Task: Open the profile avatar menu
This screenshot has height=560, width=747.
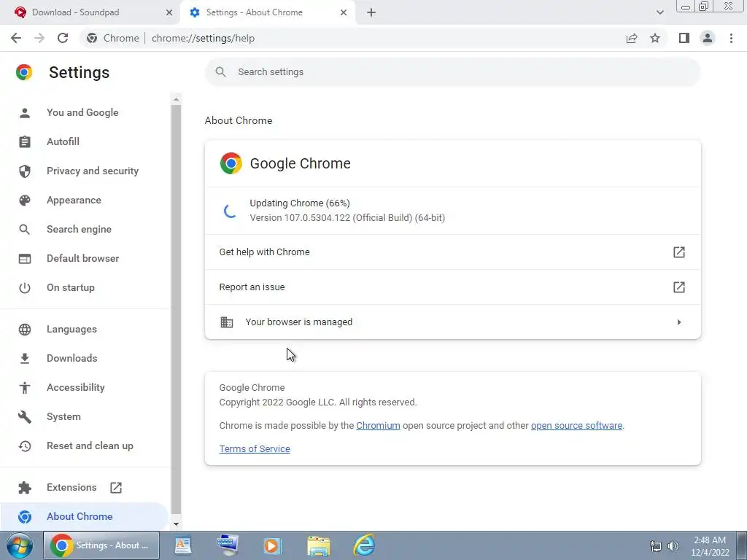Action: click(x=708, y=38)
